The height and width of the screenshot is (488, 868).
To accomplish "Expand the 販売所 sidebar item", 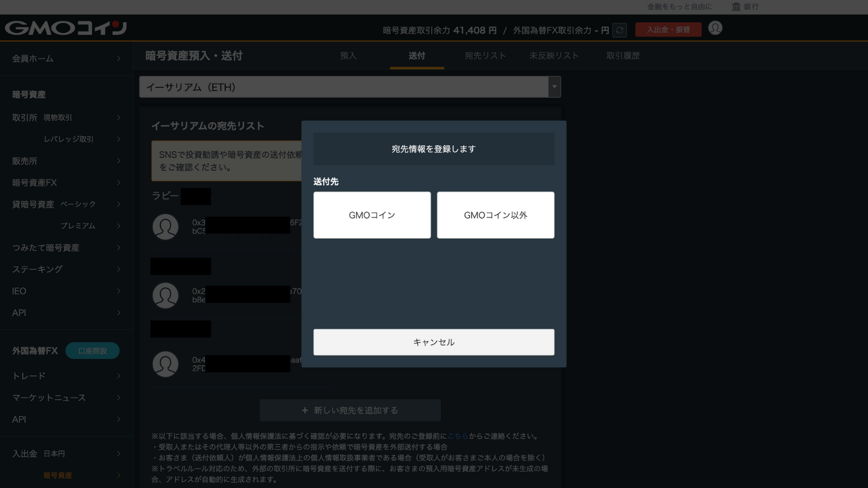I will [x=66, y=161].
